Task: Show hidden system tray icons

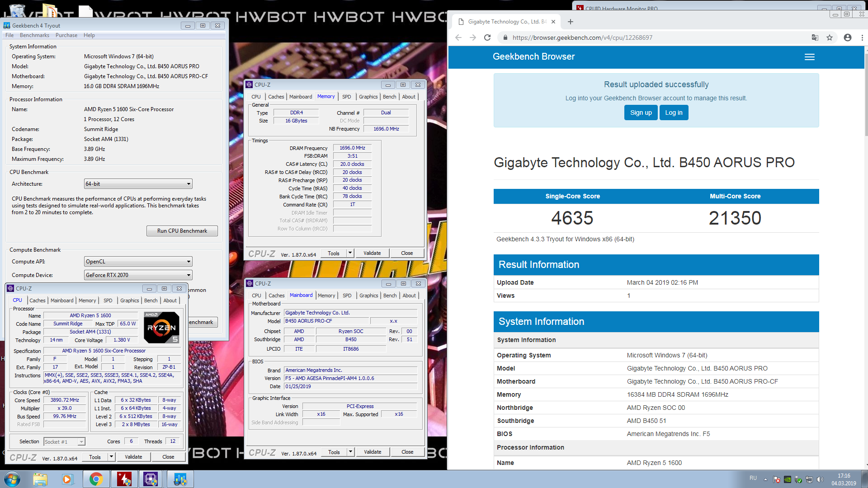Action: tap(765, 479)
